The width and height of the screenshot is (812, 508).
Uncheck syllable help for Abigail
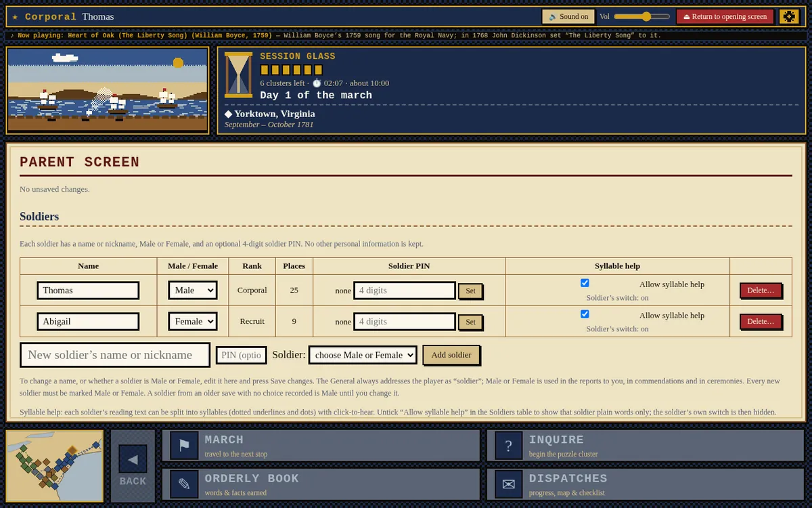585,314
